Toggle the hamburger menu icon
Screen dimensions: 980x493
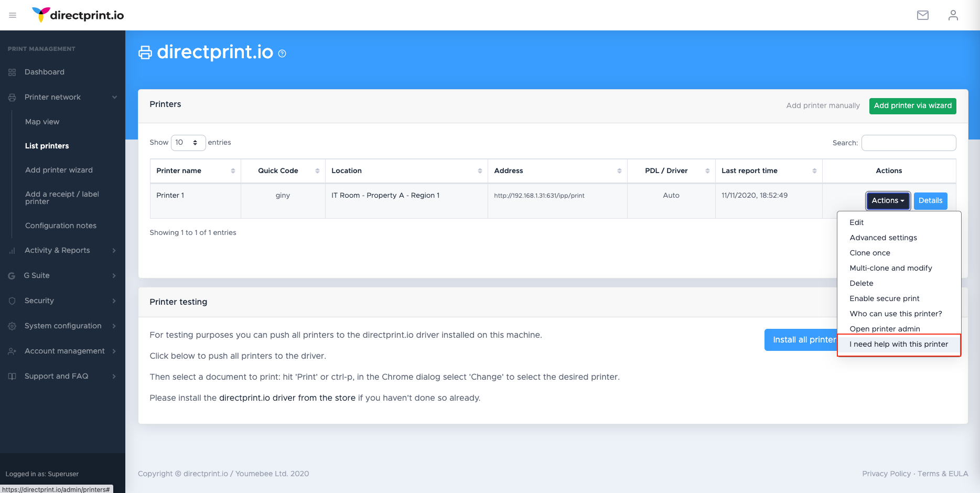pyautogui.click(x=13, y=15)
